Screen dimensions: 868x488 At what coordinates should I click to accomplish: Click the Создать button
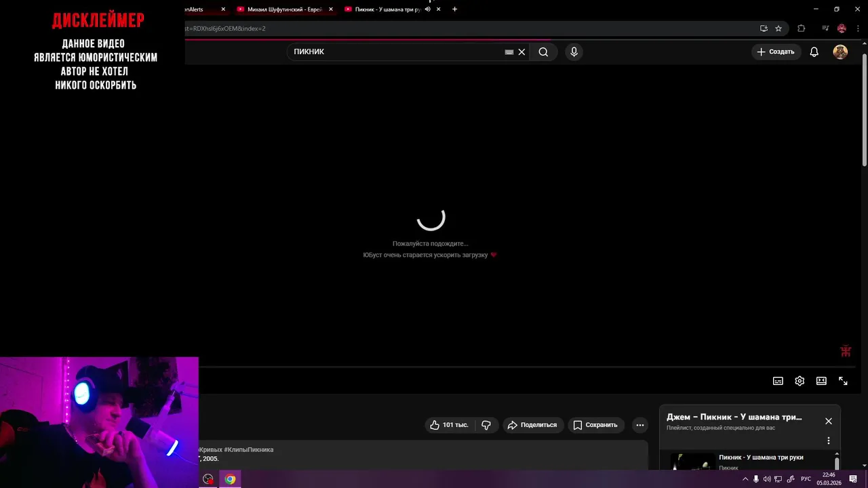tap(776, 52)
